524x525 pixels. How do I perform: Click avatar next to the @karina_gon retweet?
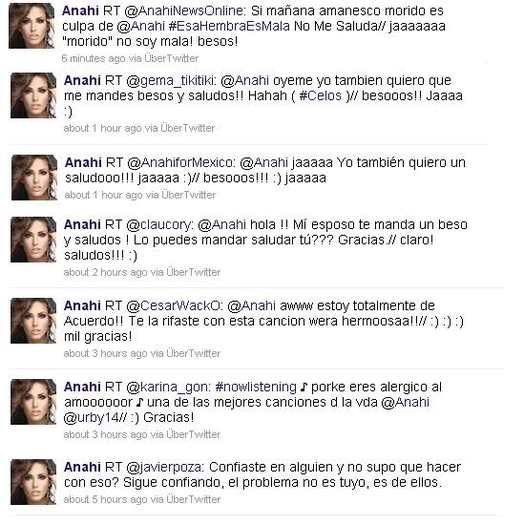click(33, 402)
